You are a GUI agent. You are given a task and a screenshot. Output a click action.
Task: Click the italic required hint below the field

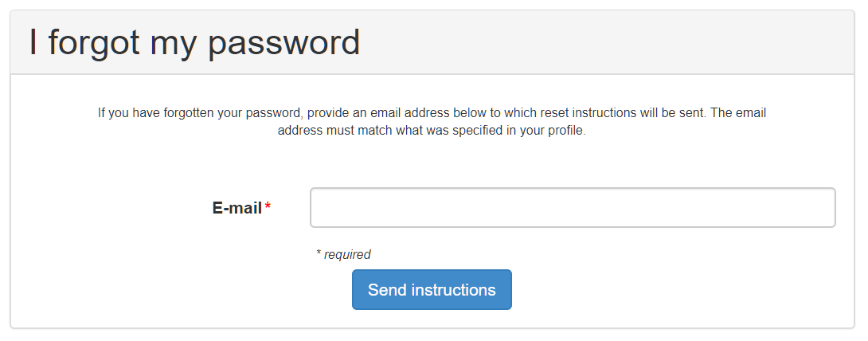tap(343, 255)
